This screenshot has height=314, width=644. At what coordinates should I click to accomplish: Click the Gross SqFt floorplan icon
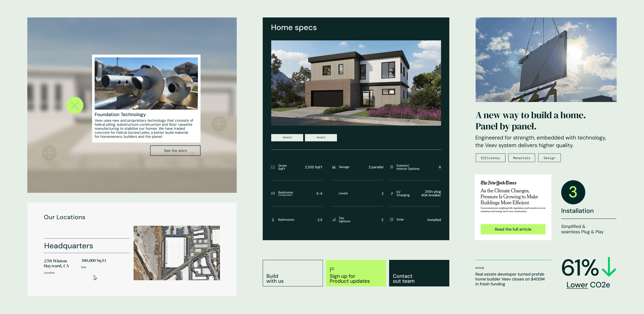tap(273, 167)
